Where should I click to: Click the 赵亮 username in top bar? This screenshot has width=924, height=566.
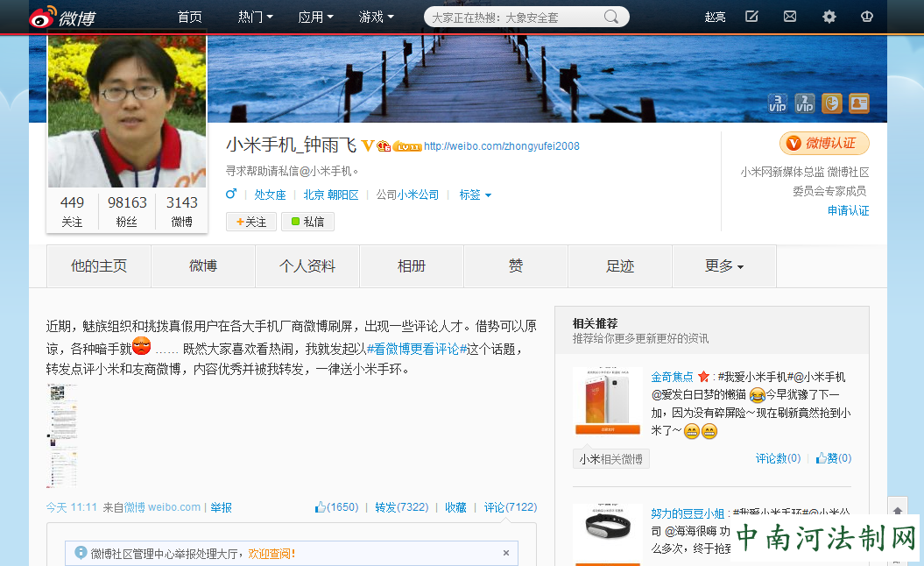[x=715, y=18]
